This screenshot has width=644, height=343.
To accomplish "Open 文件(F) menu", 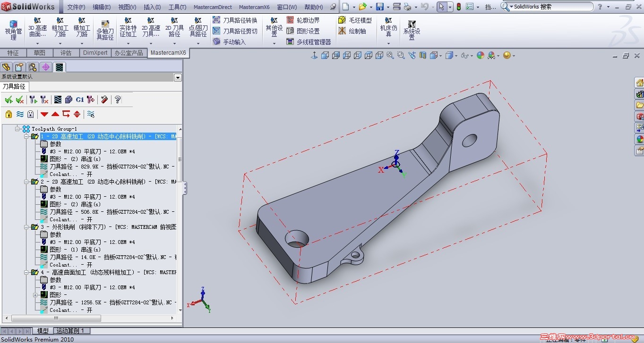I will (x=76, y=7).
